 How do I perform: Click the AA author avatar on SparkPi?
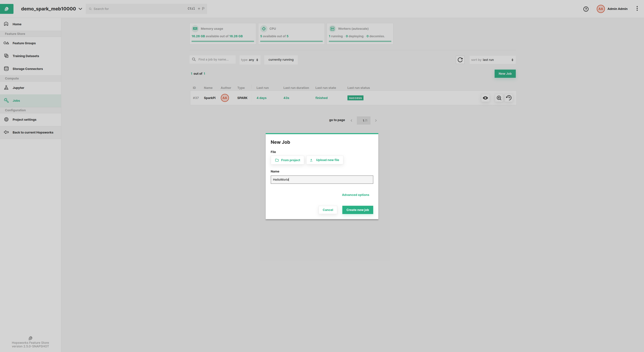pos(225,98)
